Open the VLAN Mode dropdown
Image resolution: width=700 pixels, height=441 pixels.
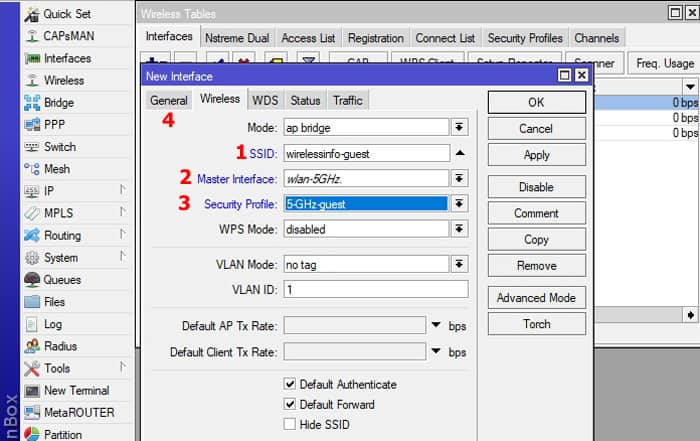459,264
